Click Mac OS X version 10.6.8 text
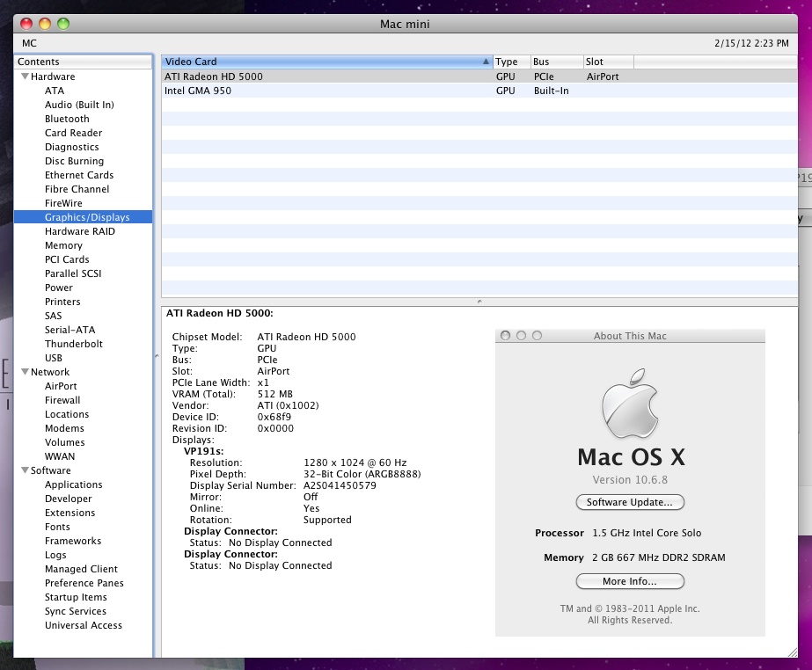 click(630, 480)
